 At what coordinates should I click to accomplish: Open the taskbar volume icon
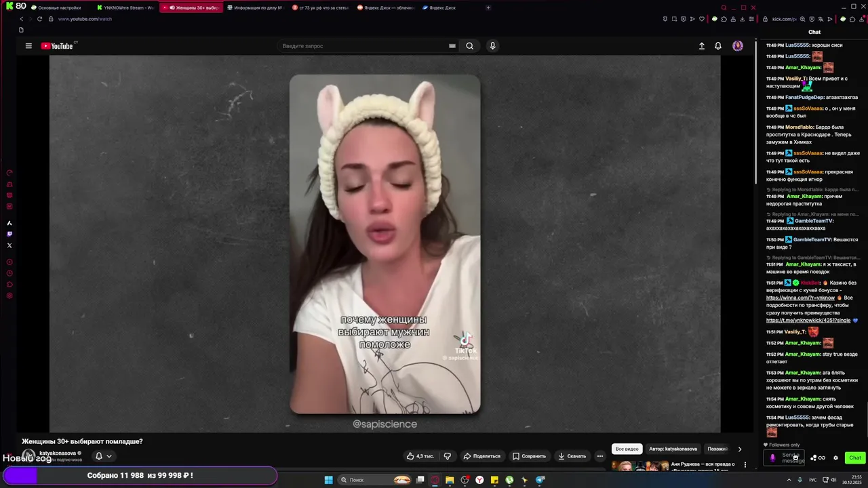(x=833, y=480)
